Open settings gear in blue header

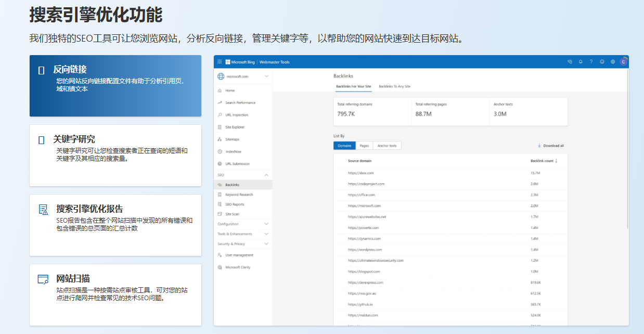[613, 62]
